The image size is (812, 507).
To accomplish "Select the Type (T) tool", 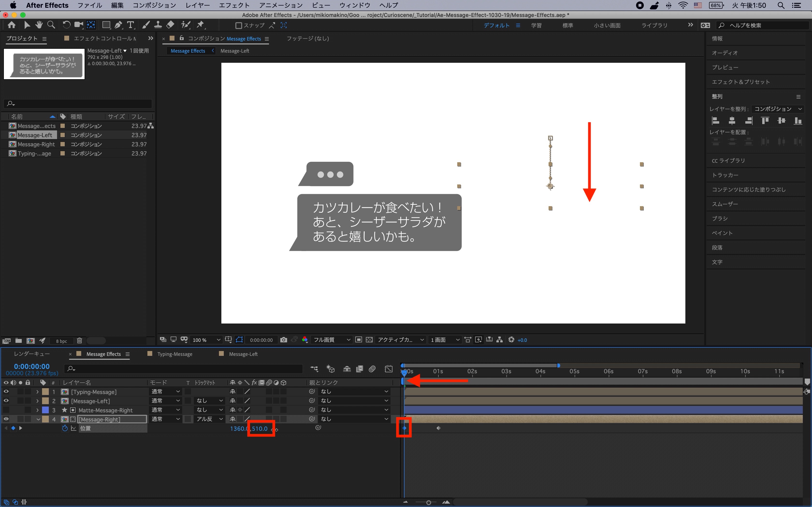I will tap(130, 25).
